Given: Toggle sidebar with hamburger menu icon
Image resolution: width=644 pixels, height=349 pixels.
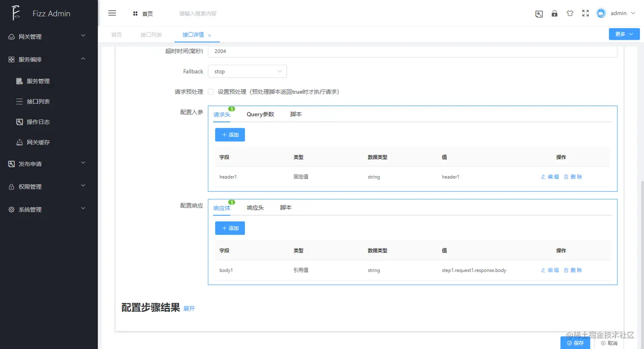Looking at the screenshot, I should click(112, 13).
